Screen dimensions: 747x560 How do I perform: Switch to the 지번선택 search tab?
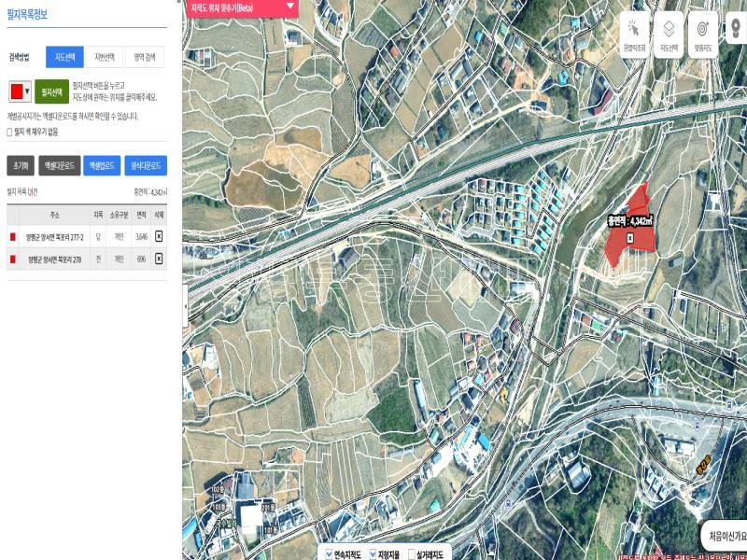tap(105, 57)
